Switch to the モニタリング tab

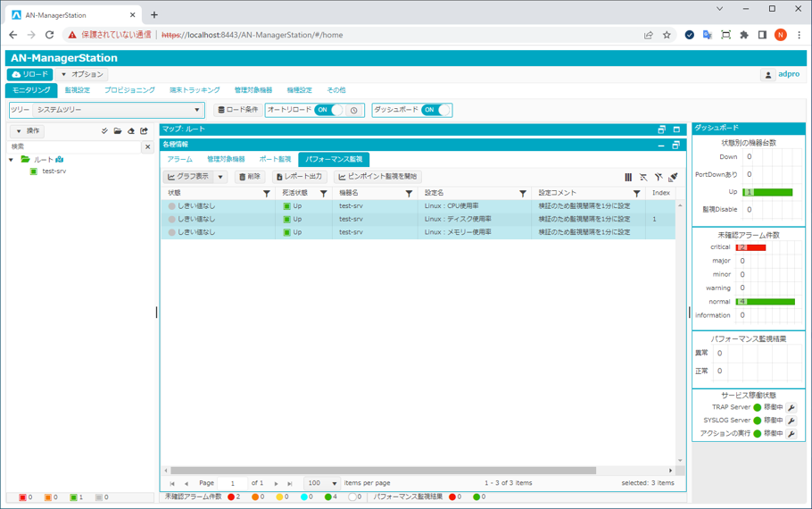coord(31,90)
